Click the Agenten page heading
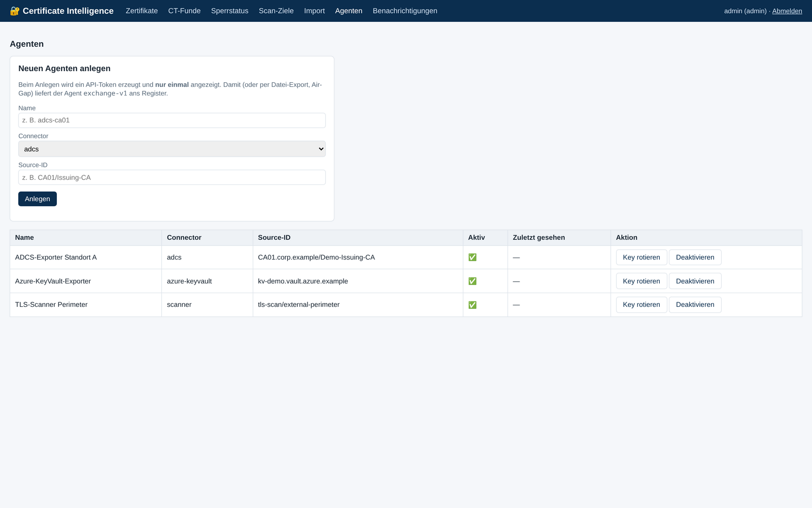The height and width of the screenshot is (508, 812). [x=27, y=44]
